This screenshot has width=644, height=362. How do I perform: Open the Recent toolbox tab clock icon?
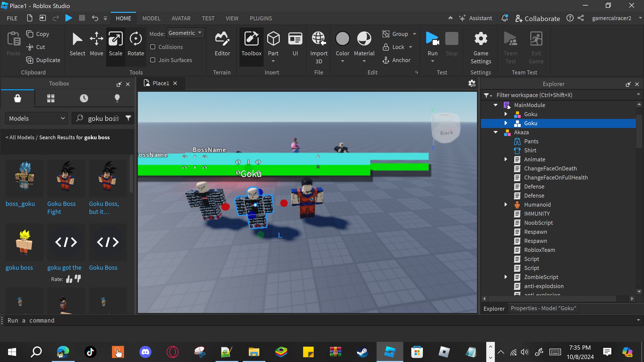pos(84,98)
